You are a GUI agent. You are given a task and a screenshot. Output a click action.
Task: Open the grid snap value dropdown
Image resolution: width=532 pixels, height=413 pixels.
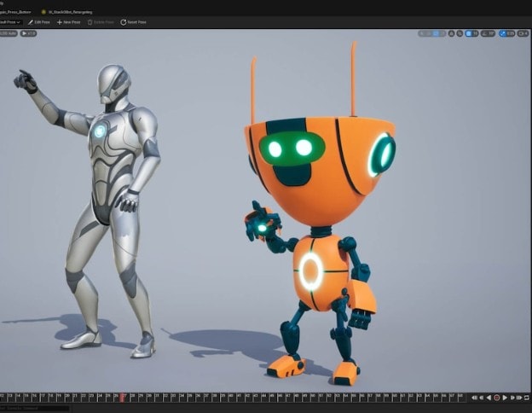click(475, 33)
